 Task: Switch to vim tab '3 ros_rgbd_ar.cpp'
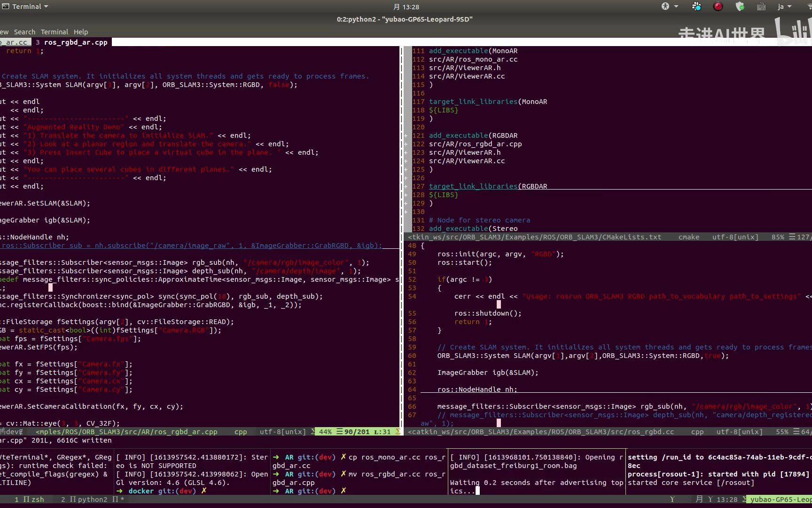coord(72,42)
